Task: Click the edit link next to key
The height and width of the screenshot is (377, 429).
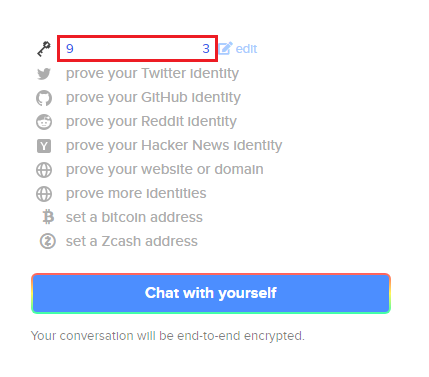Action: coord(246,49)
